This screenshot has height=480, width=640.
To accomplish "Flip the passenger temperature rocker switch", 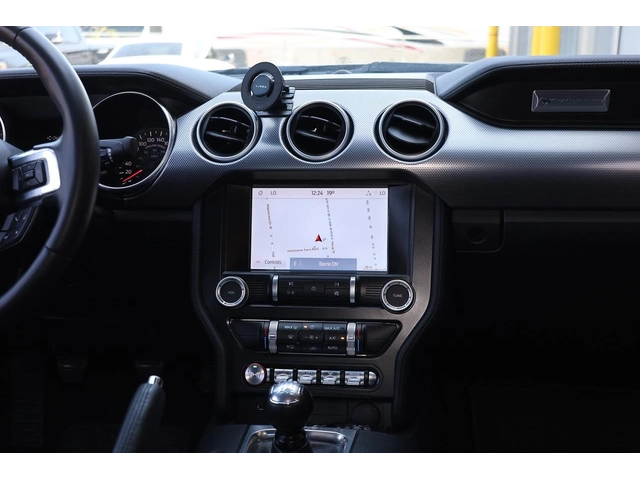I will [x=351, y=339].
